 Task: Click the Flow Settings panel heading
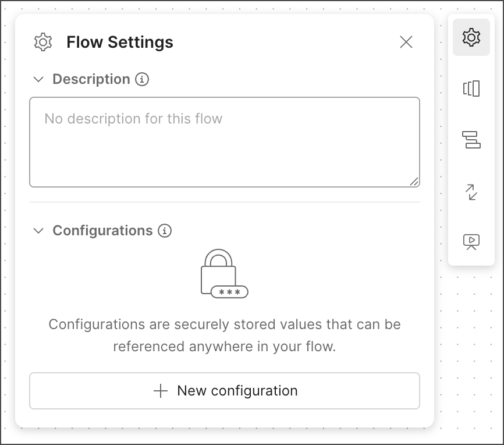click(119, 42)
